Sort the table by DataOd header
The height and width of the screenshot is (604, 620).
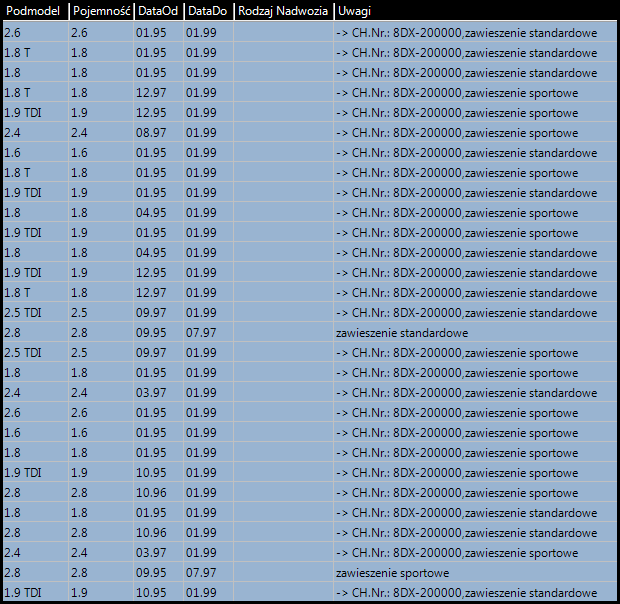(x=157, y=12)
